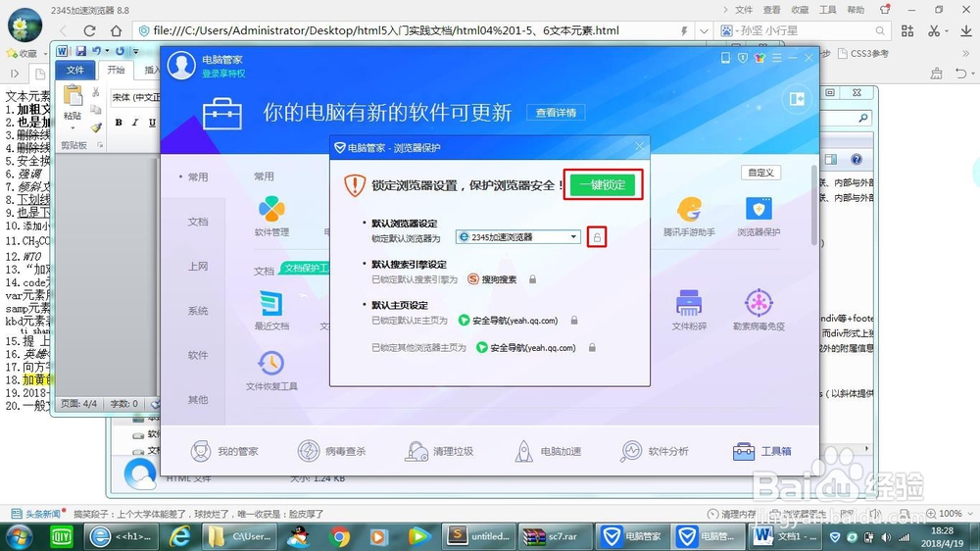Open the browser 查看 menu

[771, 10]
